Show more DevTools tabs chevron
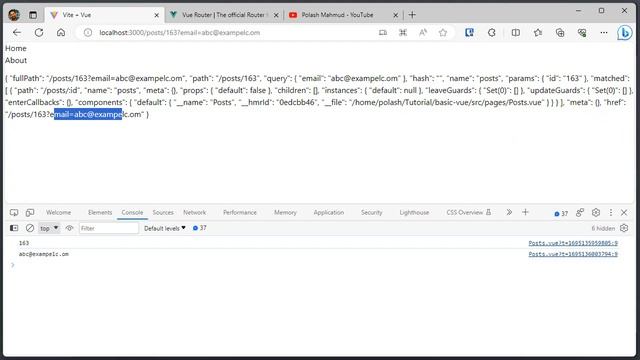This screenshot has width=640, height=360. tap(509, 212)
